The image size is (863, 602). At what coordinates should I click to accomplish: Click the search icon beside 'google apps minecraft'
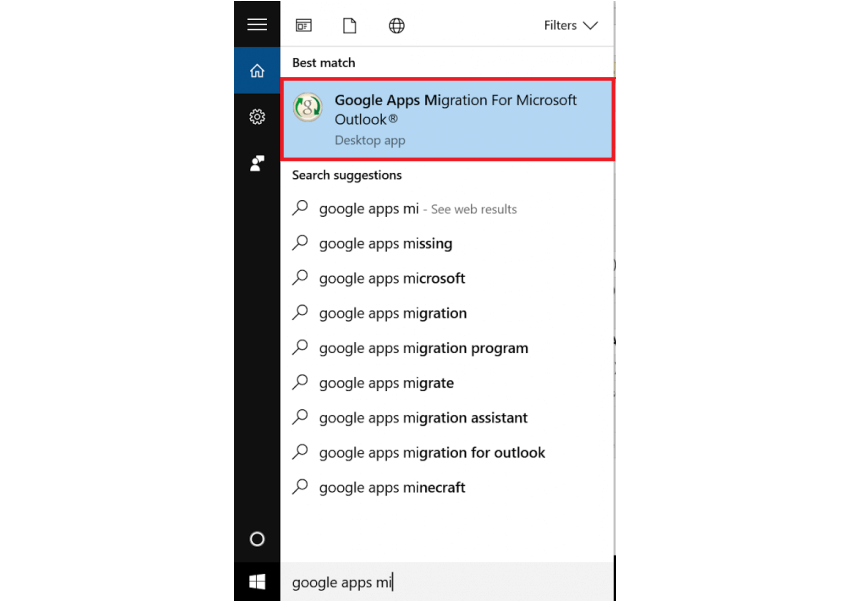click(300, 486)
